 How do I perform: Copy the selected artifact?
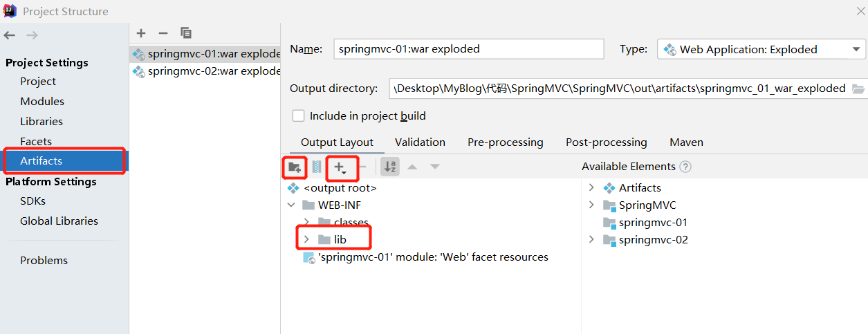tap(185, 33)
